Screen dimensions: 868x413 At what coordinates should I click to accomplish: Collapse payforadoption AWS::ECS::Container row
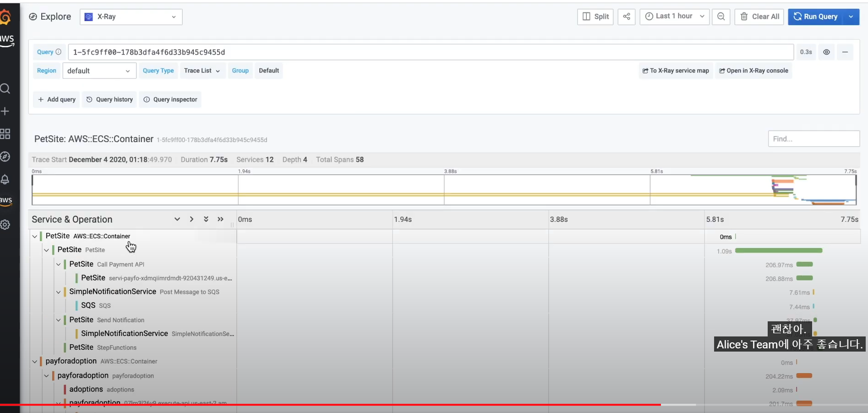tap(35, 361)
